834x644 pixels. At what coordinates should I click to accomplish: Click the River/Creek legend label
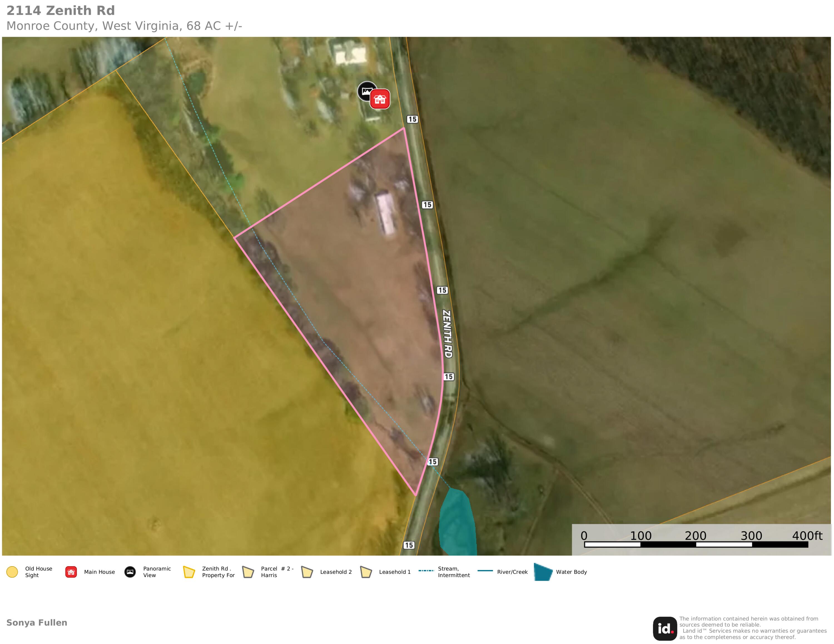point(512,572)
